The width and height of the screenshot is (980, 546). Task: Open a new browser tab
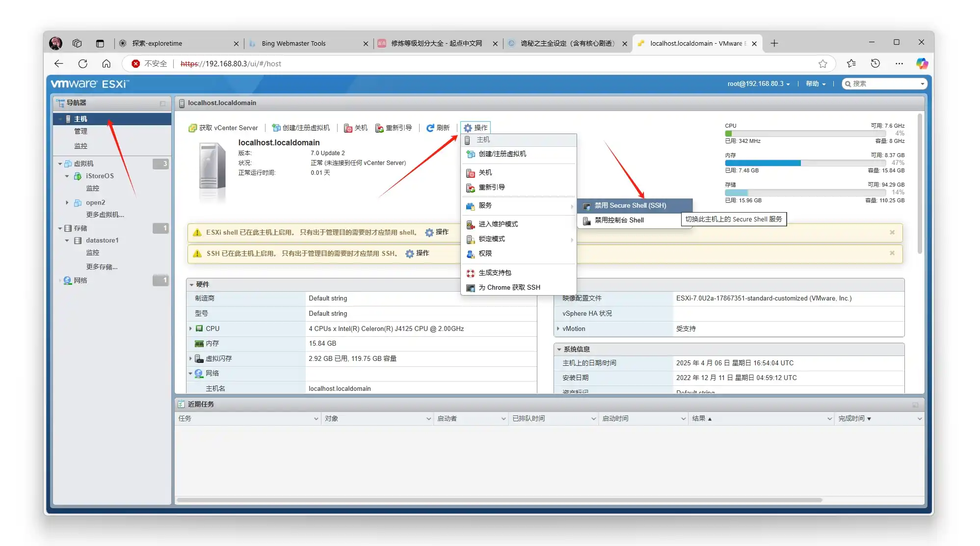(x=774, y=43)
